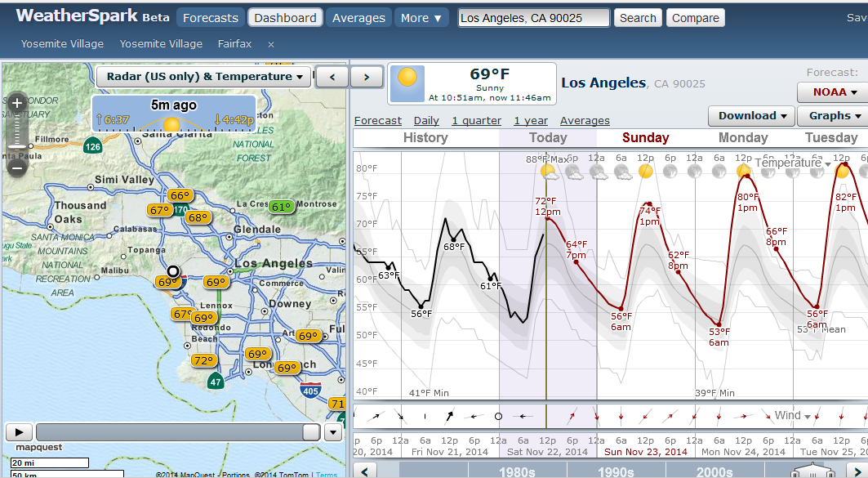Open the Forecast view link

tap(378, 121)
